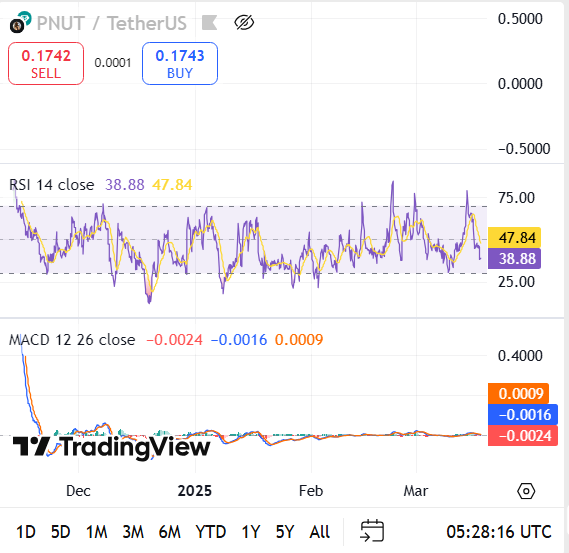Click the Feb label on time axis
The width and height of the screenshot is (569, 553).
click(x=311, y=491)
